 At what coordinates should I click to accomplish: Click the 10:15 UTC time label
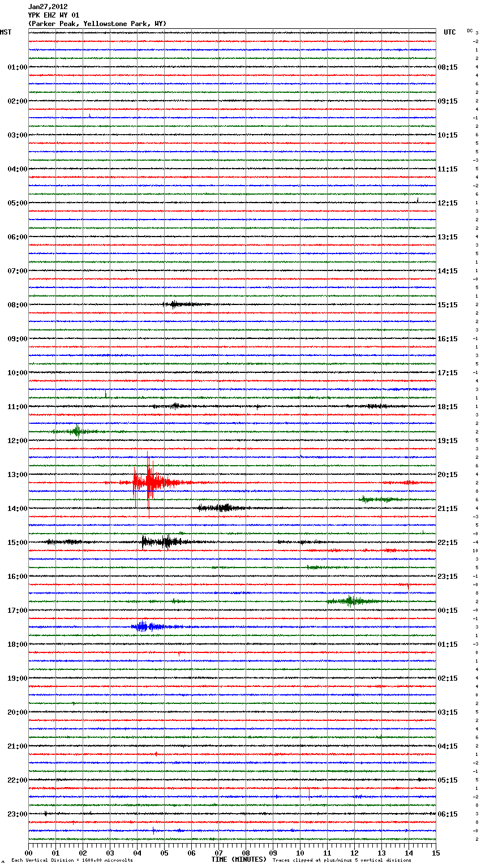coord(448,135)
